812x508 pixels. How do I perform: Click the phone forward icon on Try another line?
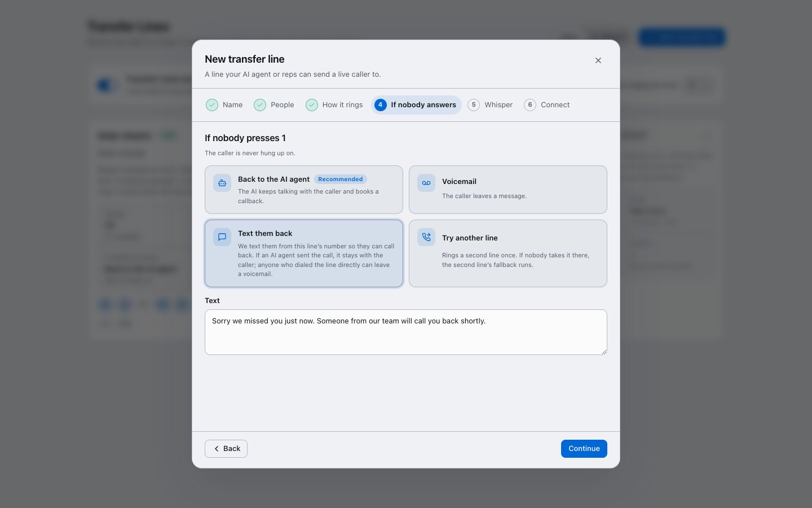click(x=426, y=237)
